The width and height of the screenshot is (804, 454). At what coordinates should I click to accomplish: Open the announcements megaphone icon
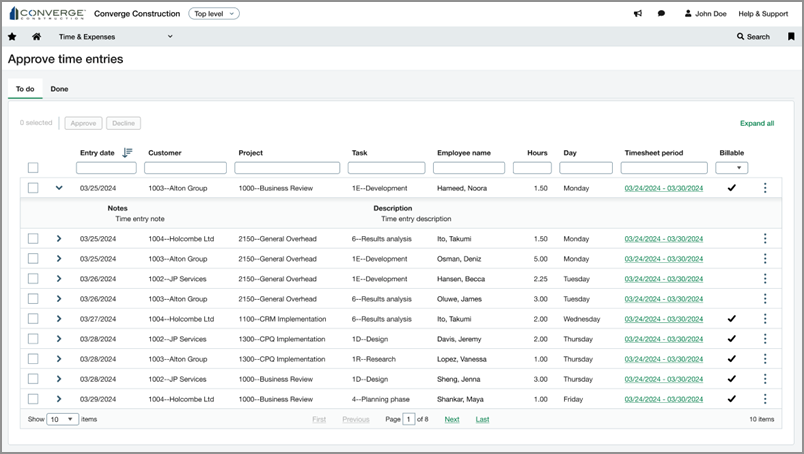pos(638,14)
